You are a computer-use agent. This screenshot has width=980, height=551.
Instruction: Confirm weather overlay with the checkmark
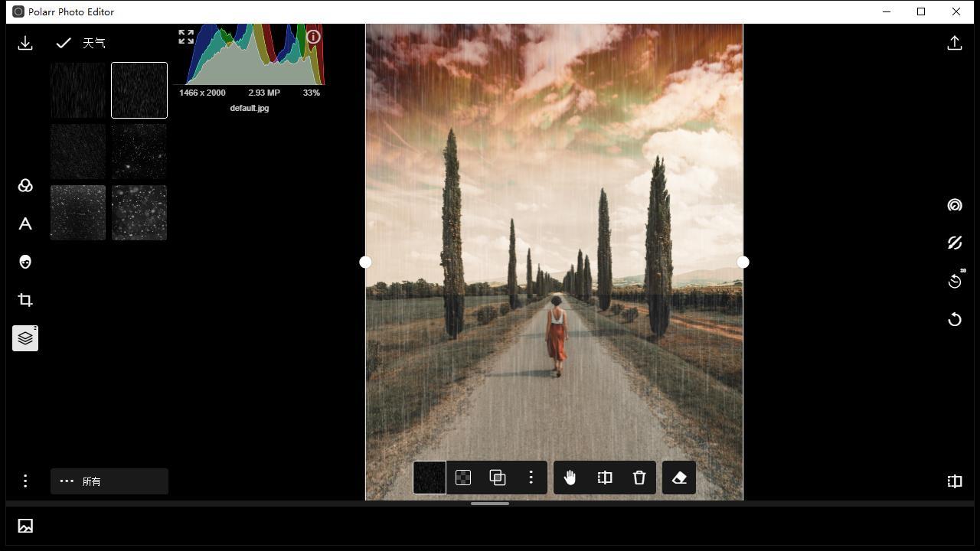pyautogui.click(x=64, y=43)
